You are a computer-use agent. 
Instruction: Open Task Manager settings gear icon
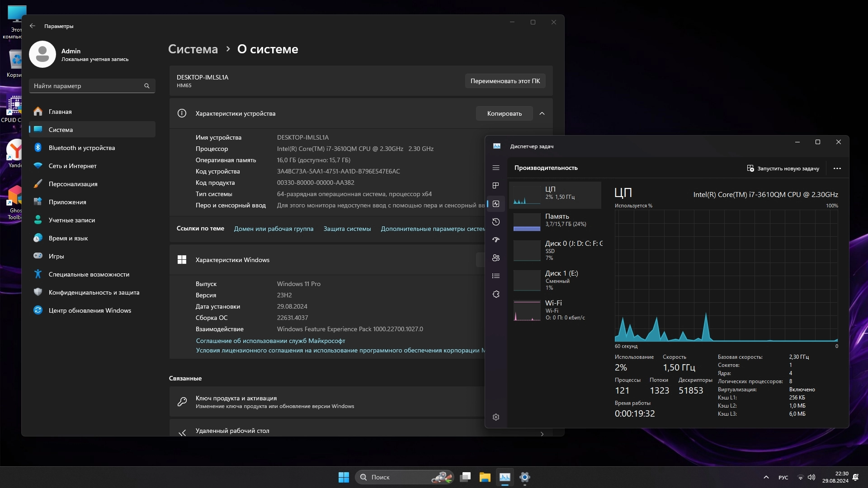pyautogui.click(x=496, y=417)
